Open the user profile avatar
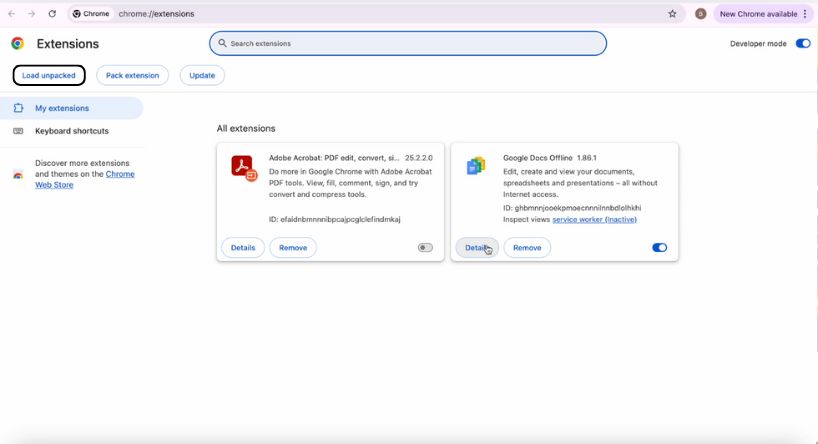 700,14
